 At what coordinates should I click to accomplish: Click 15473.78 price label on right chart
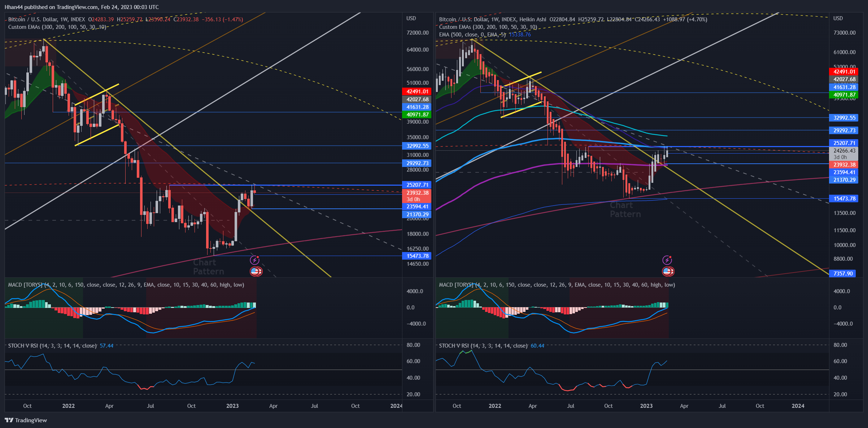843,199
